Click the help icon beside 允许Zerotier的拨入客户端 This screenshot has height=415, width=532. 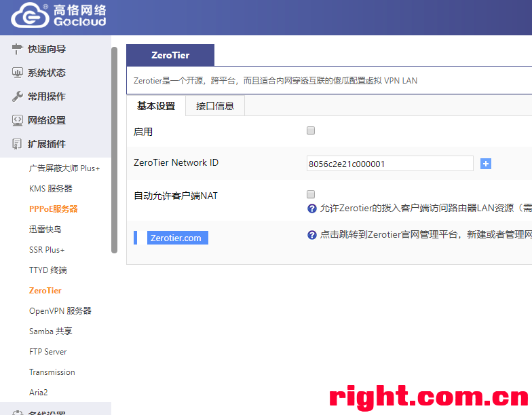(x=312, y=208)
